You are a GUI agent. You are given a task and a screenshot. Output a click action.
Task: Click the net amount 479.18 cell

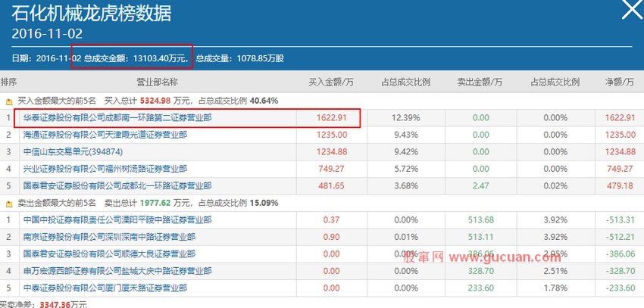click(x=620, y=186)
